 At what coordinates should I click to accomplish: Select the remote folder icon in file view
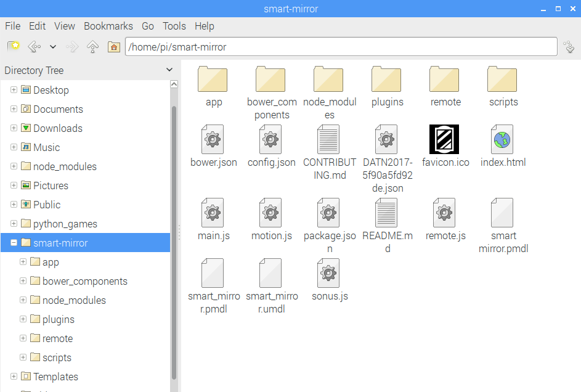pos(444,79)
